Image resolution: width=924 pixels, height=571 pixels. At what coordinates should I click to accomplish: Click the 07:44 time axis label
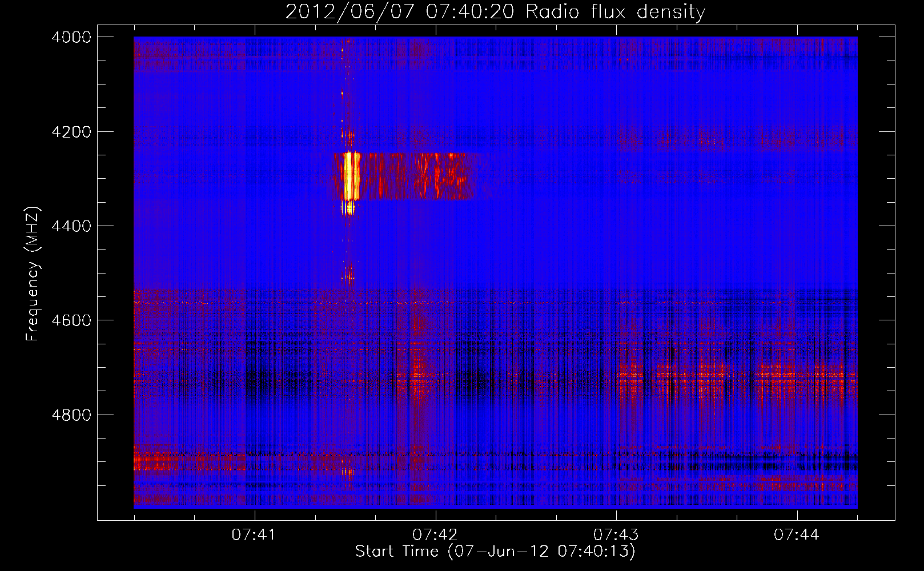coord(797,535)
